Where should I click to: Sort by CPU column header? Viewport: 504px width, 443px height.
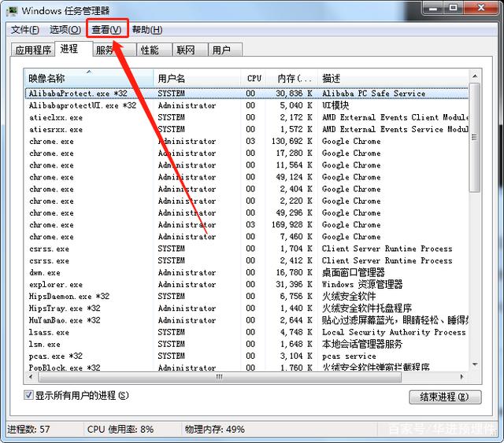(254, 79)
